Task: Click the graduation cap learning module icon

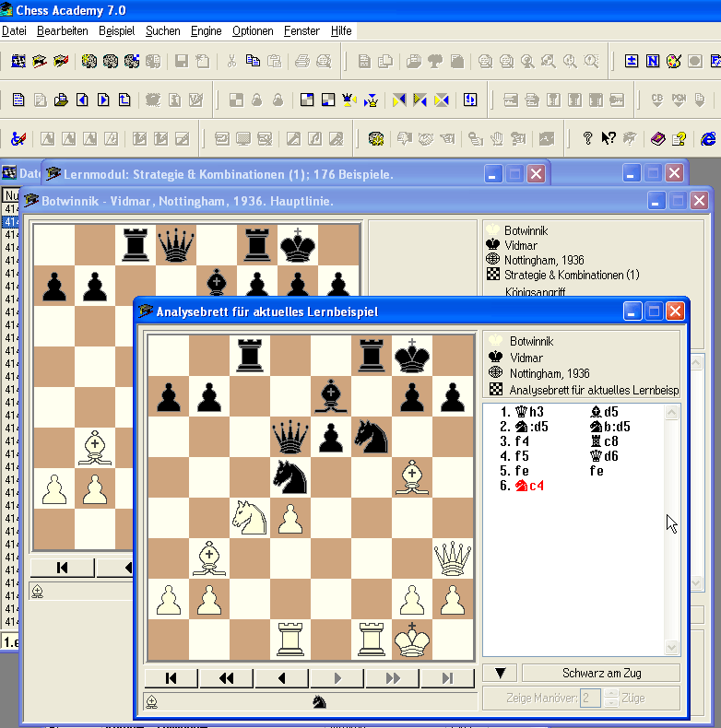Action: coord(40,61)
